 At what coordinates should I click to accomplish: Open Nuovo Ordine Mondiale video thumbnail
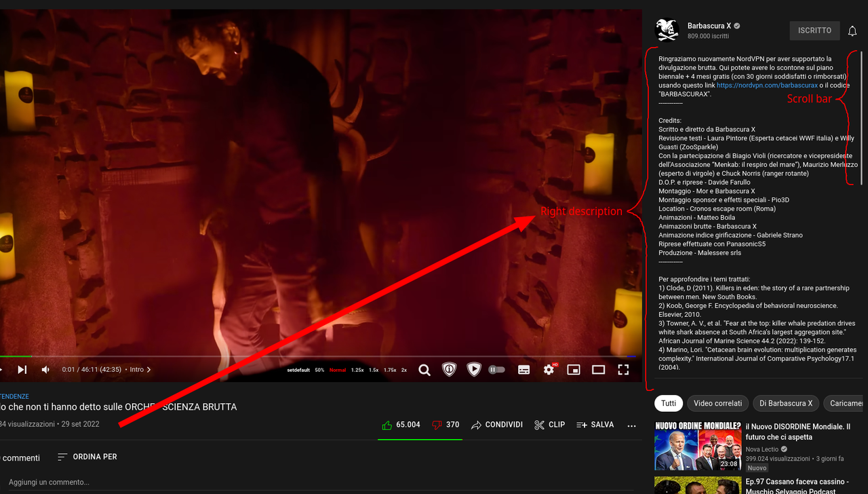[x=698, y=446]
